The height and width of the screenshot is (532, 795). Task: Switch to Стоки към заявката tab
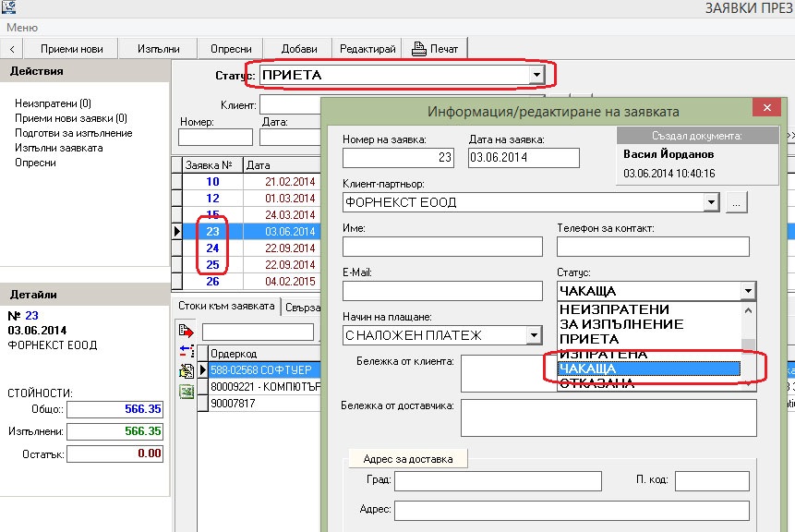(226, 306)
